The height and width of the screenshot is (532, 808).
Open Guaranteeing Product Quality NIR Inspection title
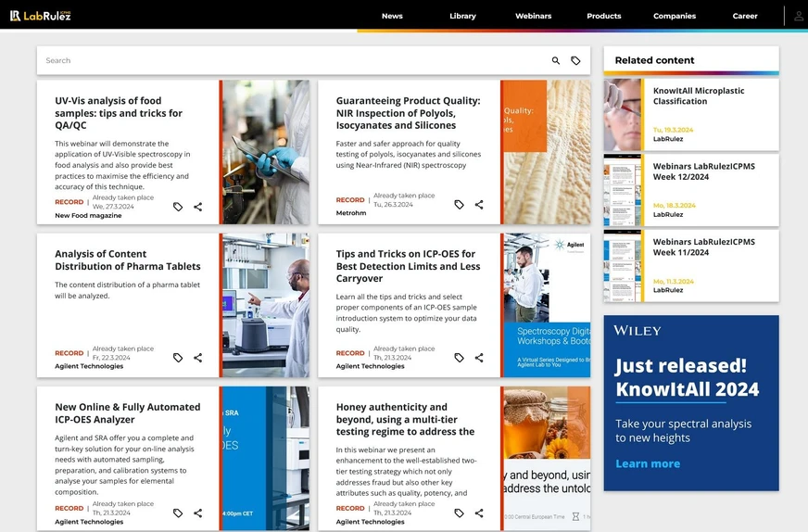408,113
